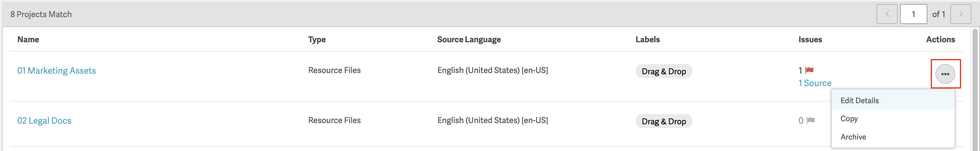This screenshot has width=980, height=151.
Task: Click the red issue flag for 01 Marketing Assets
Action: pos(810,70)
